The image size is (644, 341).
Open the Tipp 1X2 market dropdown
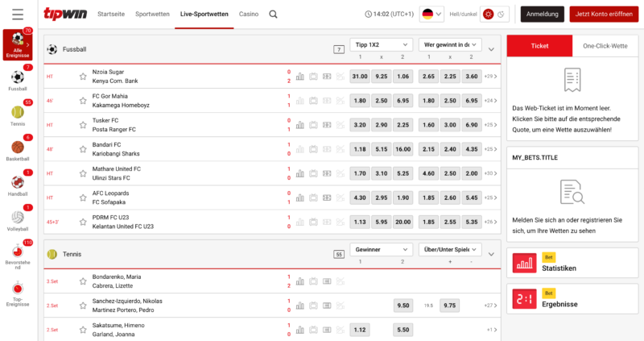tap(381, 45)
